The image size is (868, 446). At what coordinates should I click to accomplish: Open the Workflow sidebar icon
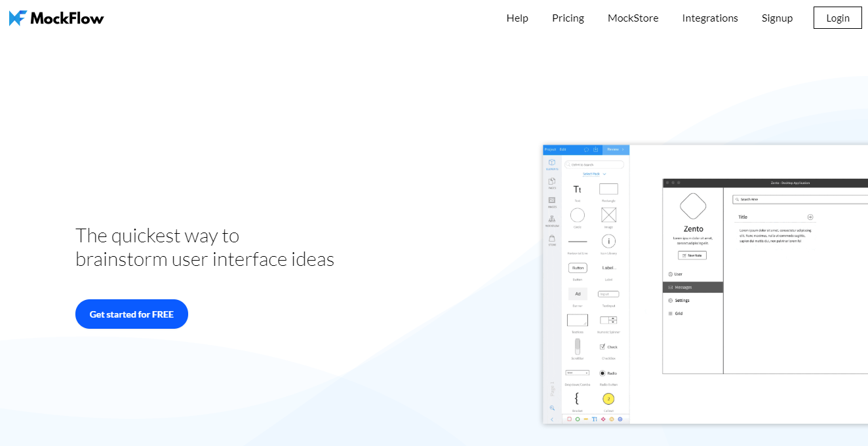click(x=552, y=221)
